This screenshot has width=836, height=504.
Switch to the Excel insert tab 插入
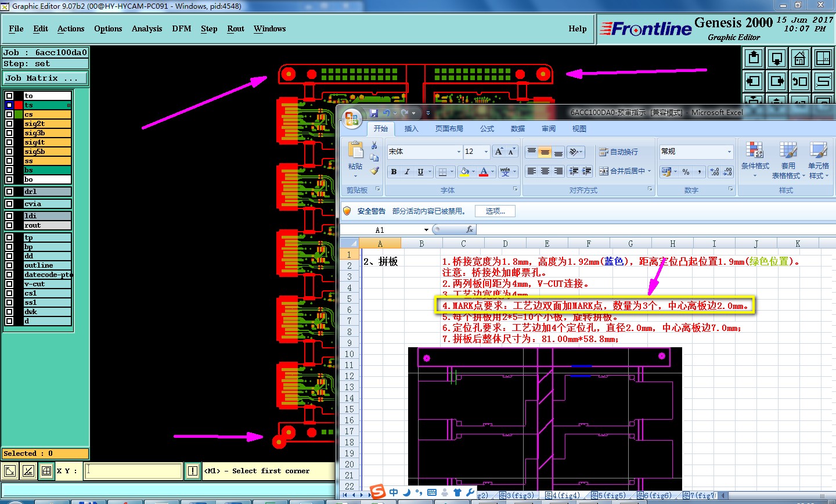tap(411, 129)
